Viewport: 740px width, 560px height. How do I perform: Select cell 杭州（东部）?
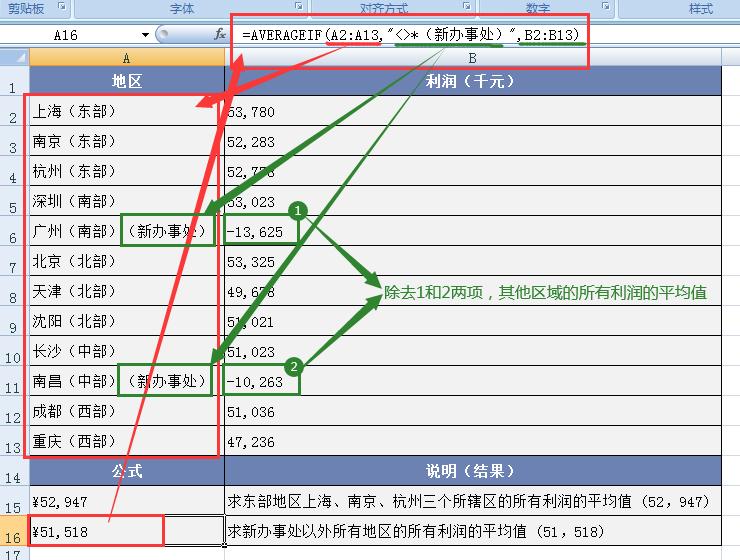tap(127, 171)
